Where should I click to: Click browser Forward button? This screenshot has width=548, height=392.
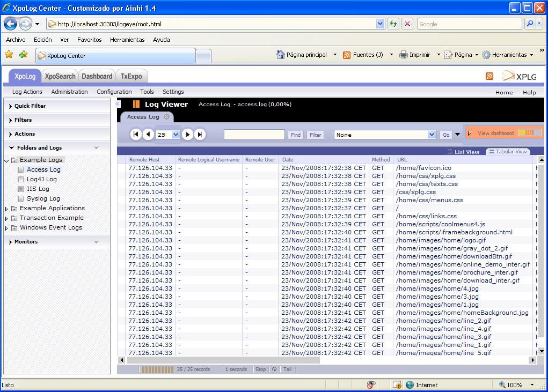(25, 24)
